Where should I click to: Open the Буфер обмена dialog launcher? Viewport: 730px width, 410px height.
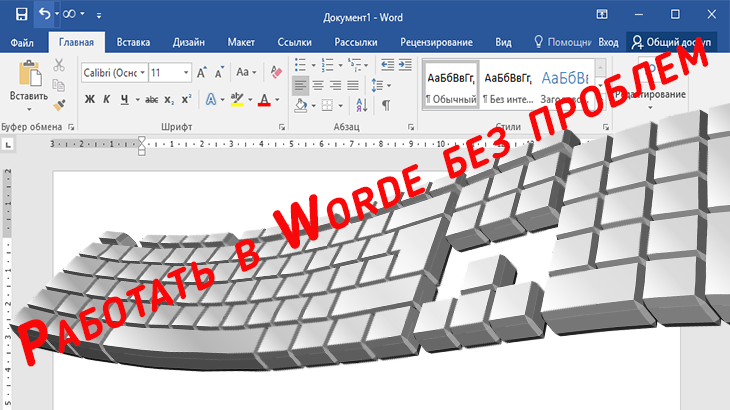[x=71, y=127]
